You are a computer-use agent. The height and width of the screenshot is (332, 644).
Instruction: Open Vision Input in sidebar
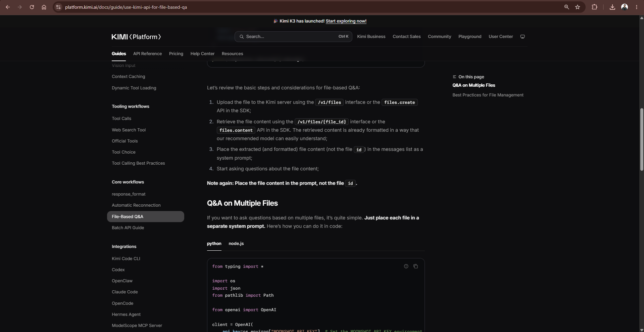(123, 66)
